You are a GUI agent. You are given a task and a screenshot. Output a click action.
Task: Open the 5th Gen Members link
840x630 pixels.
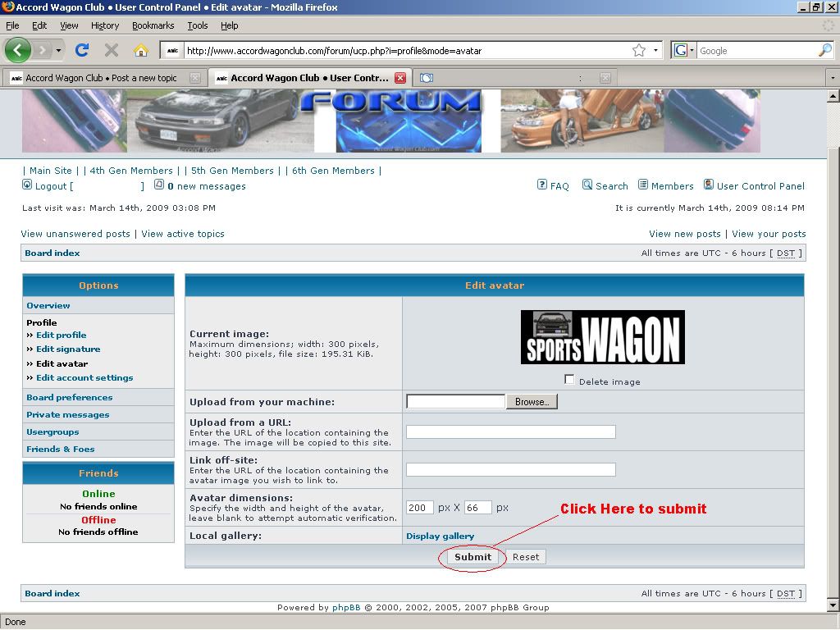click(232, 171)
